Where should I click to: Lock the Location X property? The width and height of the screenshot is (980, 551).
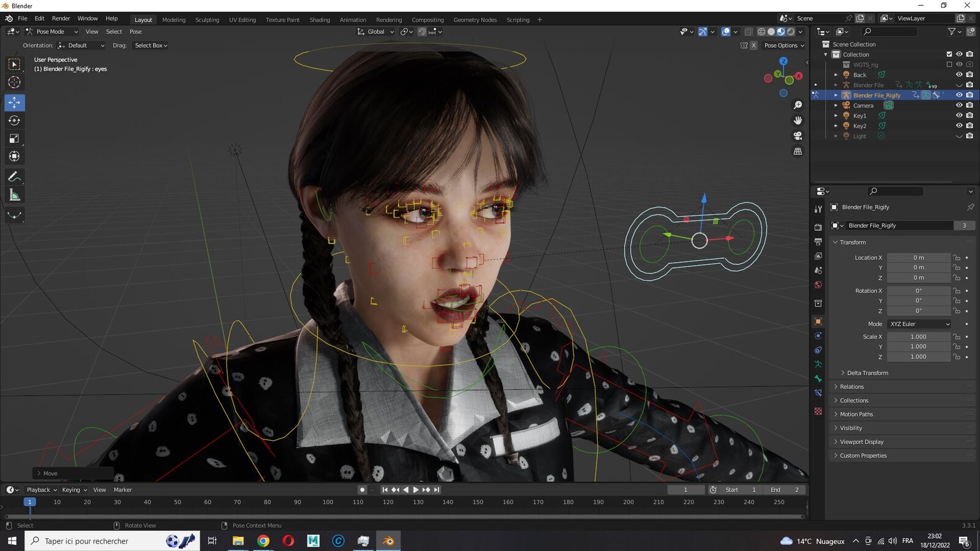coord(957,258)
